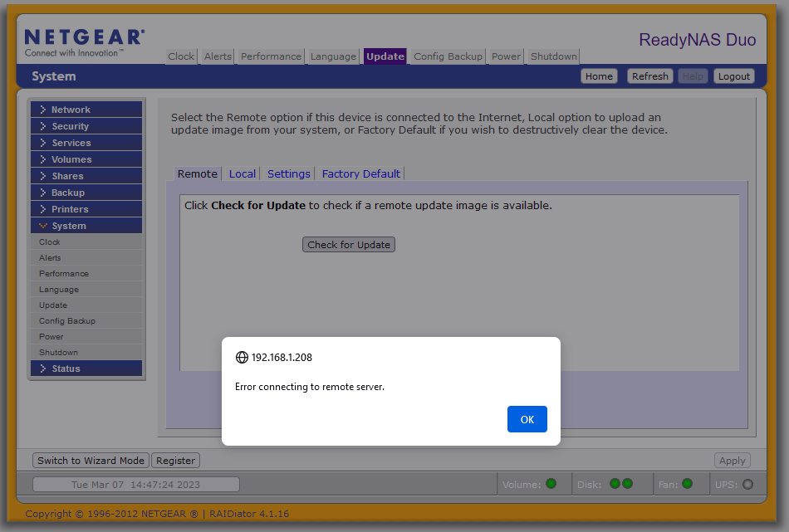Open the Factory Default tab
Viewport: 789px width, 532px height.
(x=361, y=173)
